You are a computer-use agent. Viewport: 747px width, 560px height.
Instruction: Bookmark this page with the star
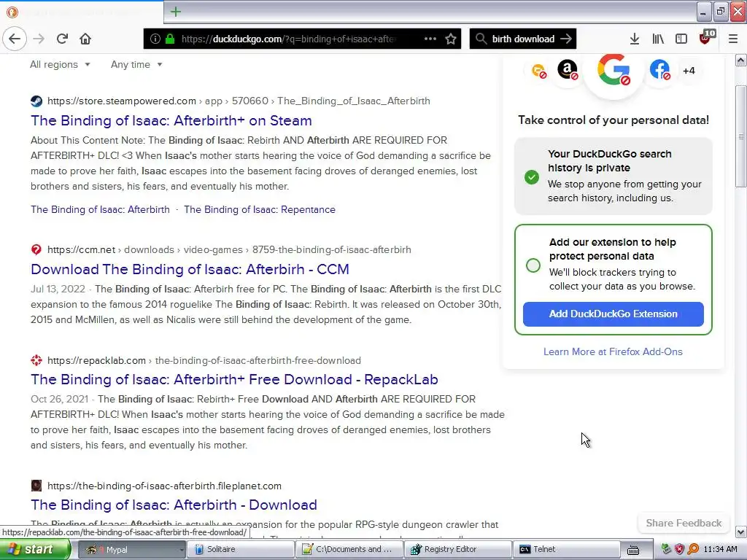coord(451,39)
